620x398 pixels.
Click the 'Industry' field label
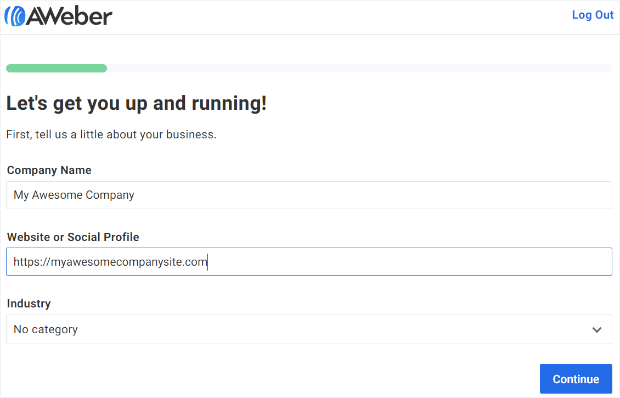tap(29, 304)
